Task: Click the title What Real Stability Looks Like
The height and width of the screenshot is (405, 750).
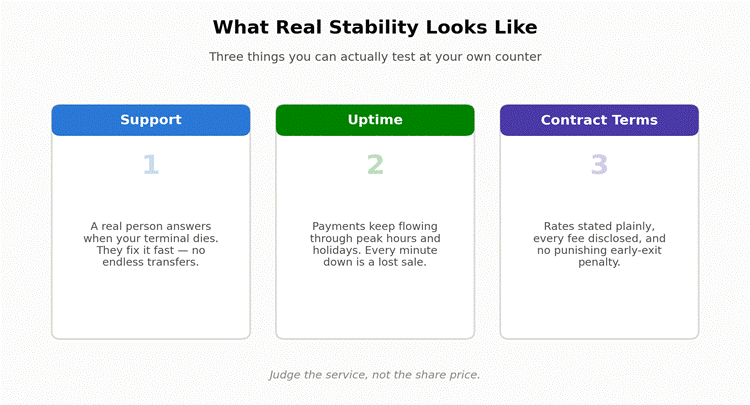Action: pos(375,27)
